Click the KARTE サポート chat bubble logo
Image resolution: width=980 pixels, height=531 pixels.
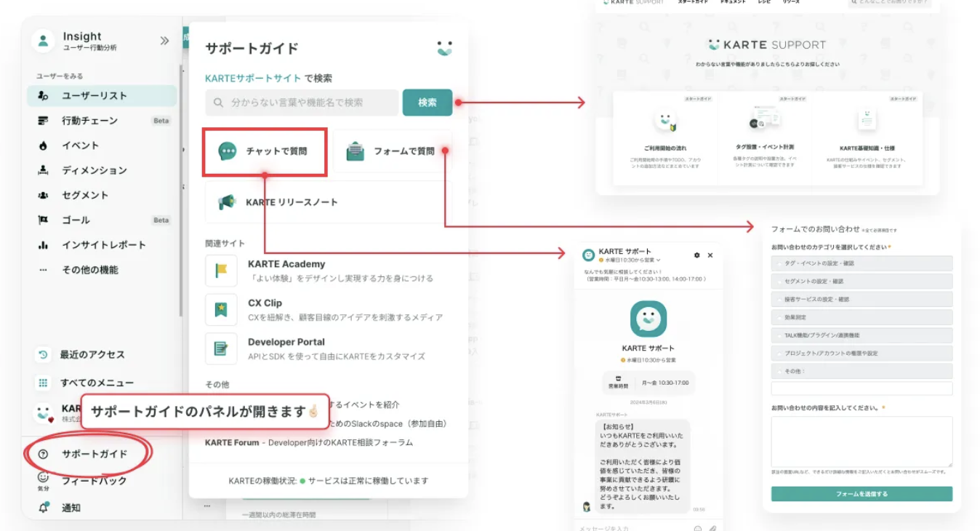coord(648,319)
